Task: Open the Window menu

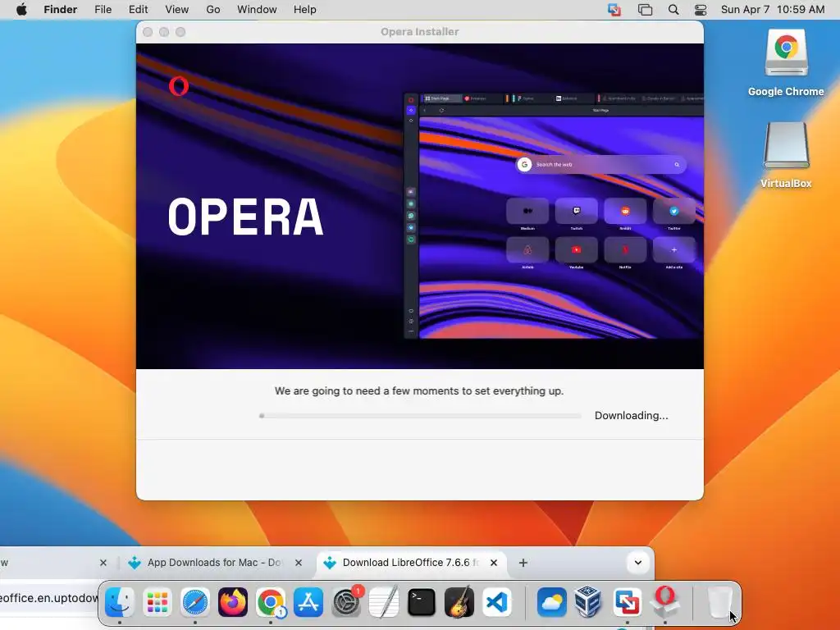Action: pyautogui.click(x=257, y=10)
